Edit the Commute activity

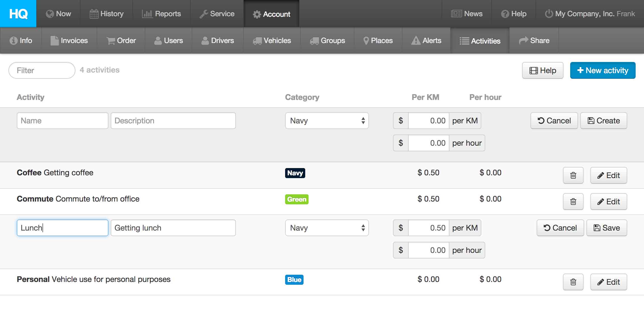609,202
